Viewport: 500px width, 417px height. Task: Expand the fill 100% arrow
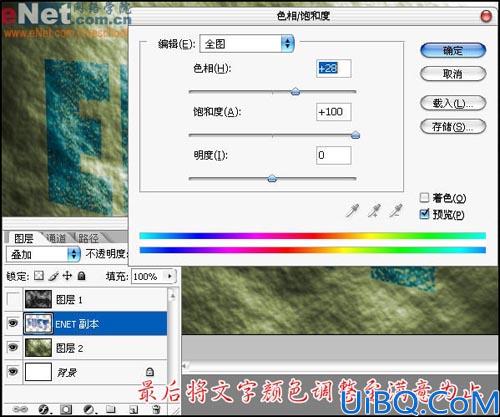coord(170,276)
